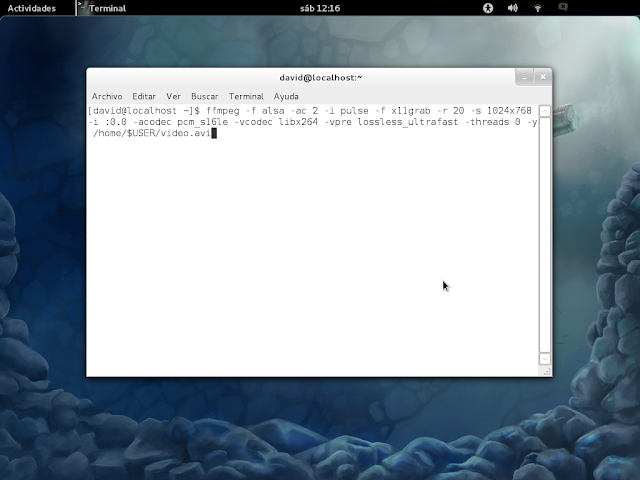The width and height of the screenshot is (640, 480).
Task: Open the wireless network icon
Action: point(538,8)
